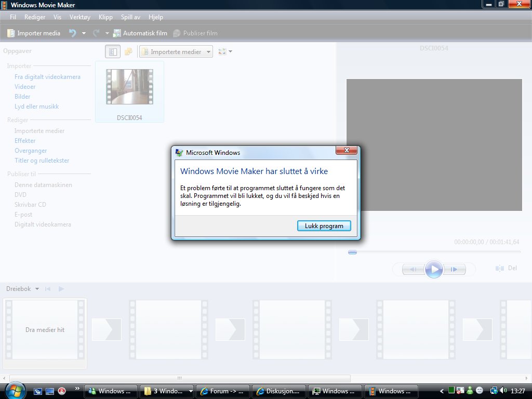
Task: Click the taskbar clock 13:27
Action: (518, 391)
